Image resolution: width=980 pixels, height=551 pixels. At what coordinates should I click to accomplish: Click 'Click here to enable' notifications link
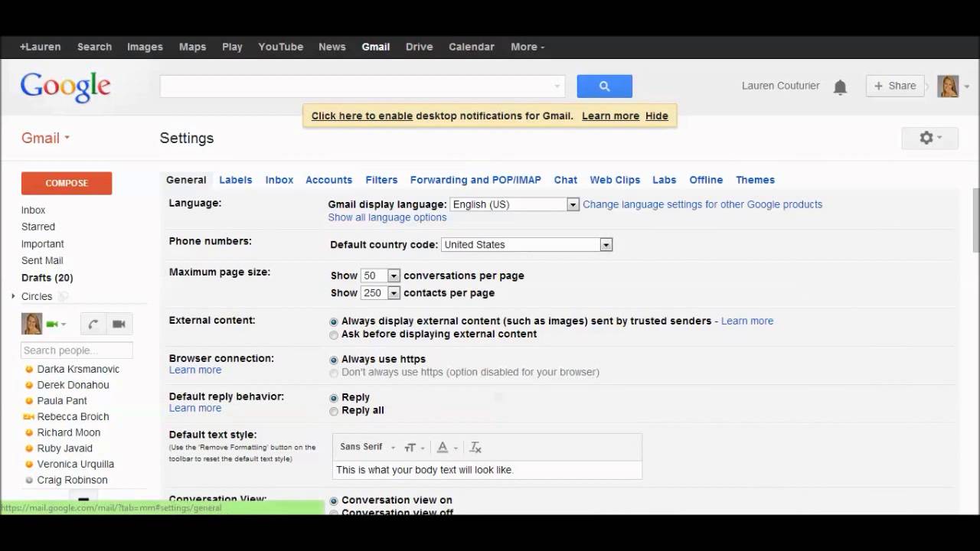362,116
